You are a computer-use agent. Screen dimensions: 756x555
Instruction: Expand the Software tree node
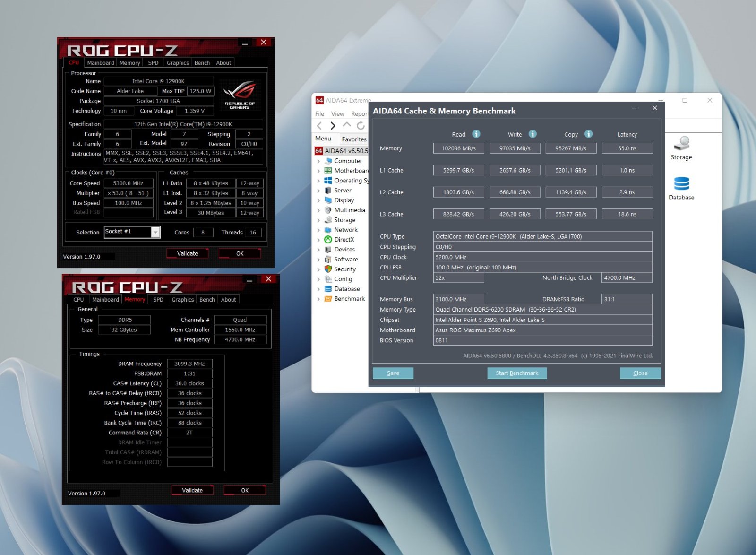point(318,260)
